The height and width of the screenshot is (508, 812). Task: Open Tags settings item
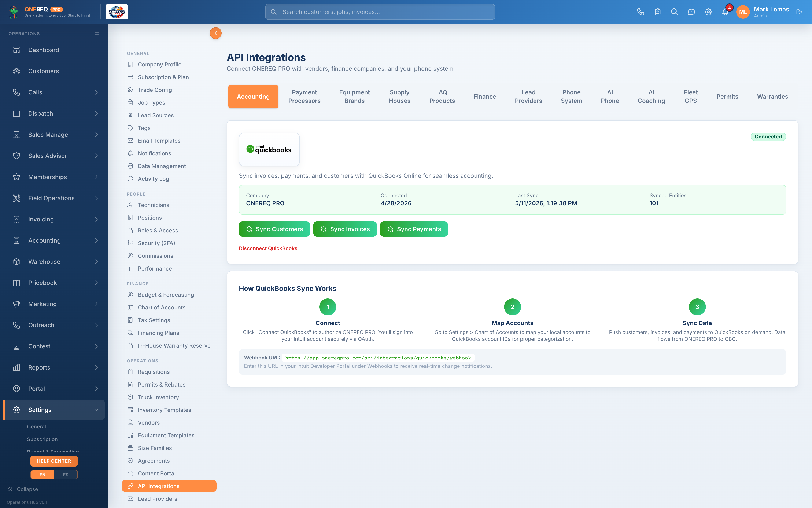[169, 128]
